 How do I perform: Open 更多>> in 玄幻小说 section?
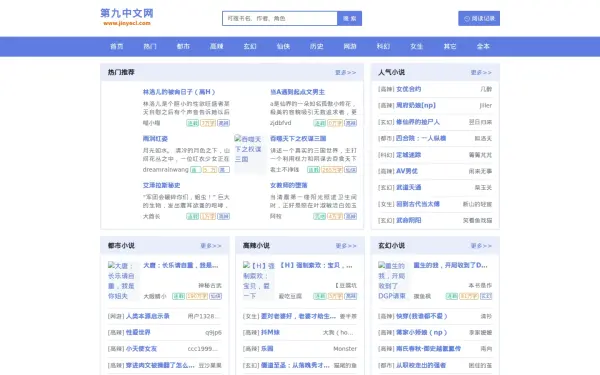pyautogui.click(x=481, y=246)
